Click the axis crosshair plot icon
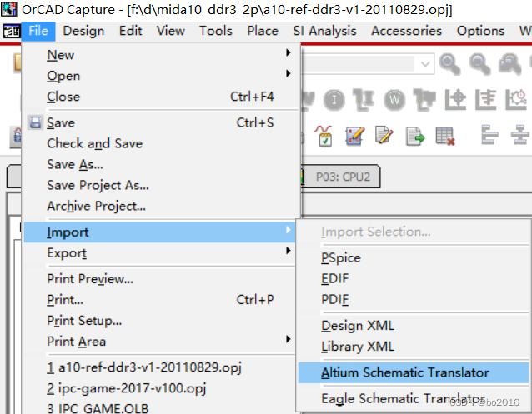Image resolution: width=532 pixels, height=414 pixels. coord(455,100)
